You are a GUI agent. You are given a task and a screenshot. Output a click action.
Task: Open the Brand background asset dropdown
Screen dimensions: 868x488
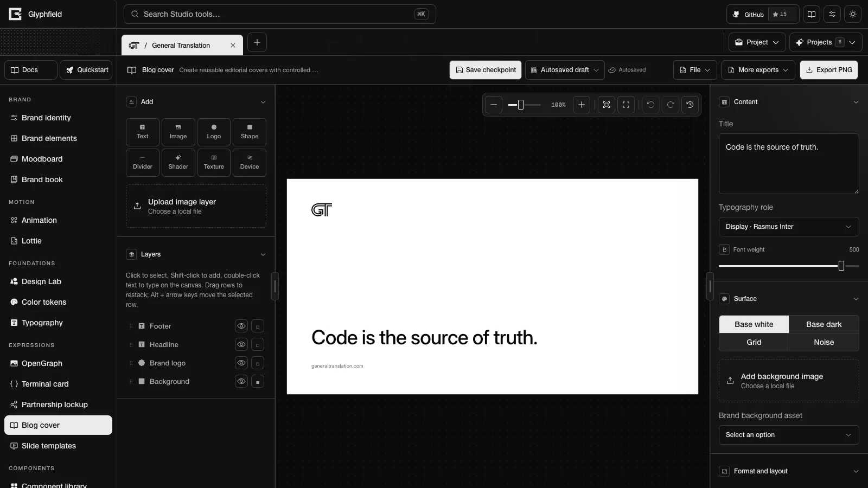(x=789, y=435)
